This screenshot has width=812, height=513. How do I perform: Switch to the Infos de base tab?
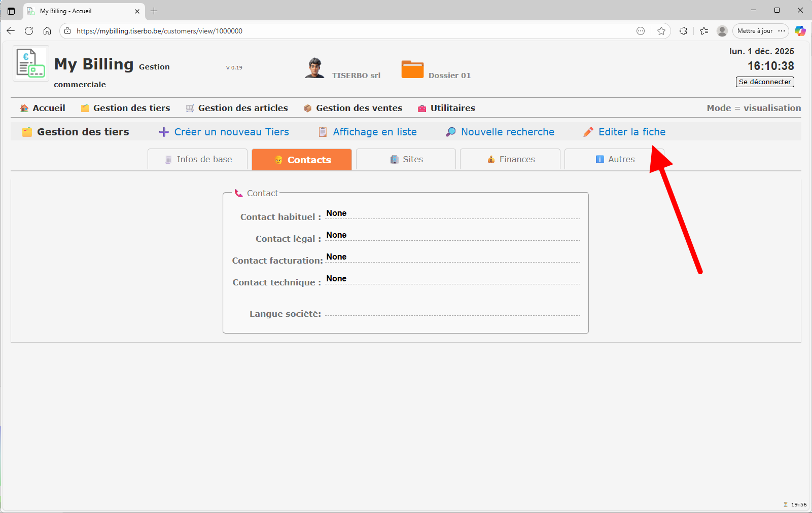click(x=198, y=159)
